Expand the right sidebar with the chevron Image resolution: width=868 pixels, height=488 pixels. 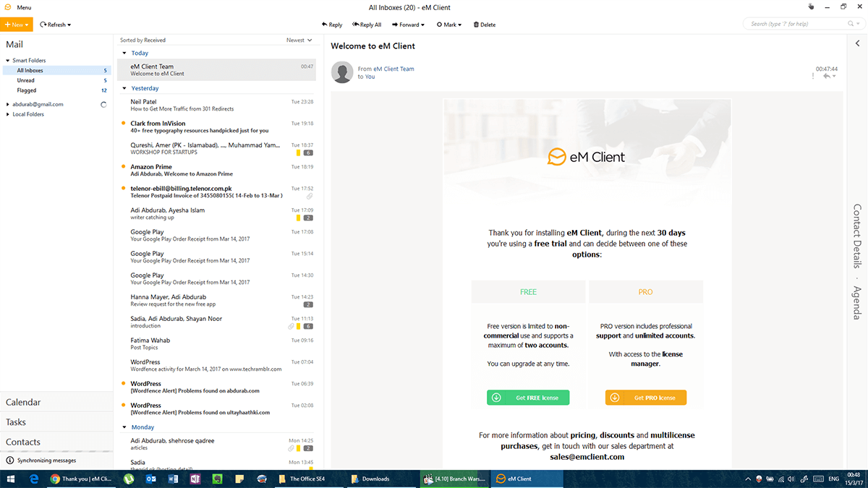pyautogui.click(x=857, y=43)
